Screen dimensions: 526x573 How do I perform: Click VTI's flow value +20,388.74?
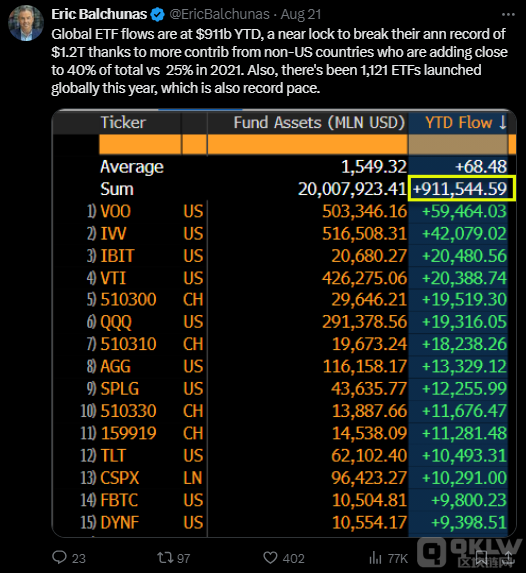(x=464, y=278)
